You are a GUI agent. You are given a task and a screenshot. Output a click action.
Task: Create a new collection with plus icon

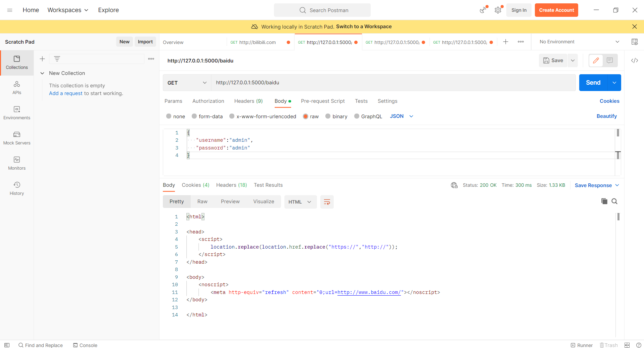click(x=42, y=59)
